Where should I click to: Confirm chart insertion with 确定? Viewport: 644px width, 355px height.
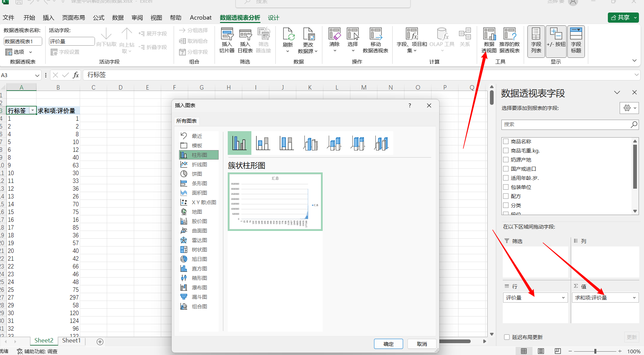(x=388, y=344)
